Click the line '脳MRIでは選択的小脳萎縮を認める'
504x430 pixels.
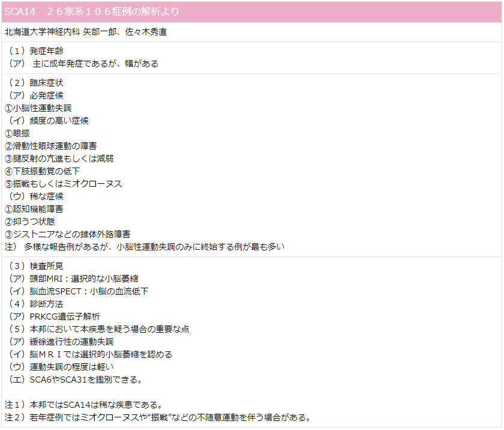pyautogui.click(x=101, y=354)
